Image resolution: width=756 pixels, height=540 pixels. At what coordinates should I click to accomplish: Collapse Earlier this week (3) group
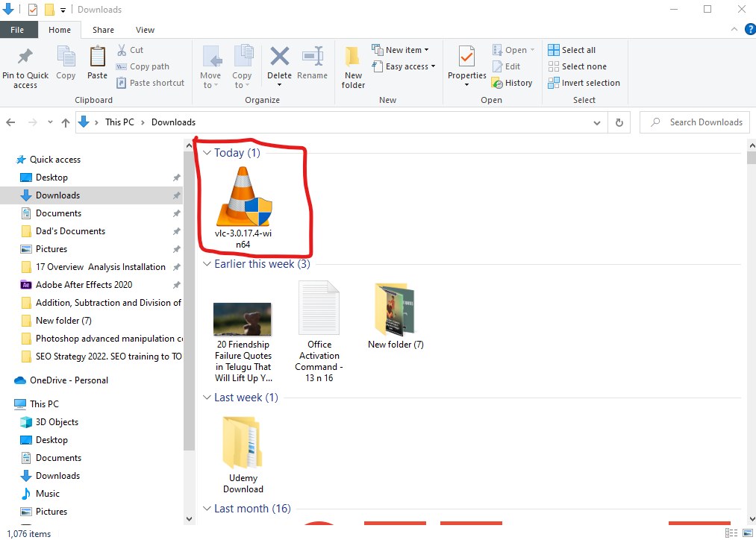207,264
